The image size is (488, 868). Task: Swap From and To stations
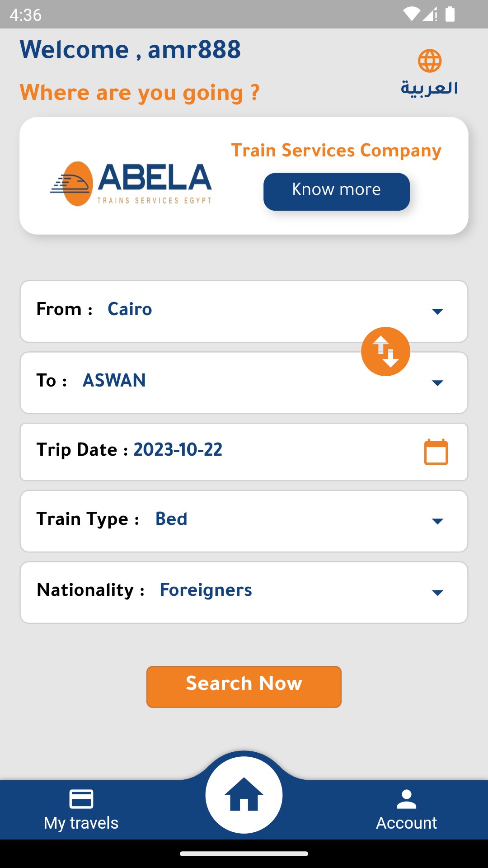(385, 351)
